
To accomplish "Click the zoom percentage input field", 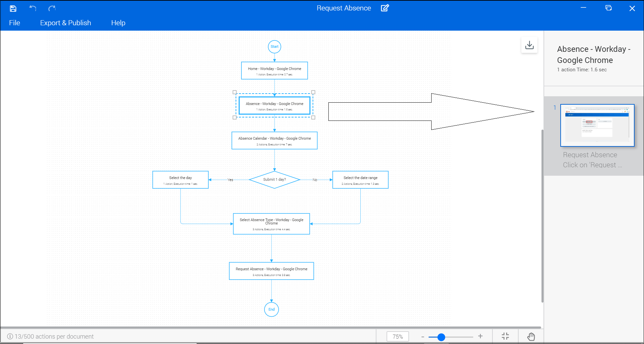I will coord(398,336).
